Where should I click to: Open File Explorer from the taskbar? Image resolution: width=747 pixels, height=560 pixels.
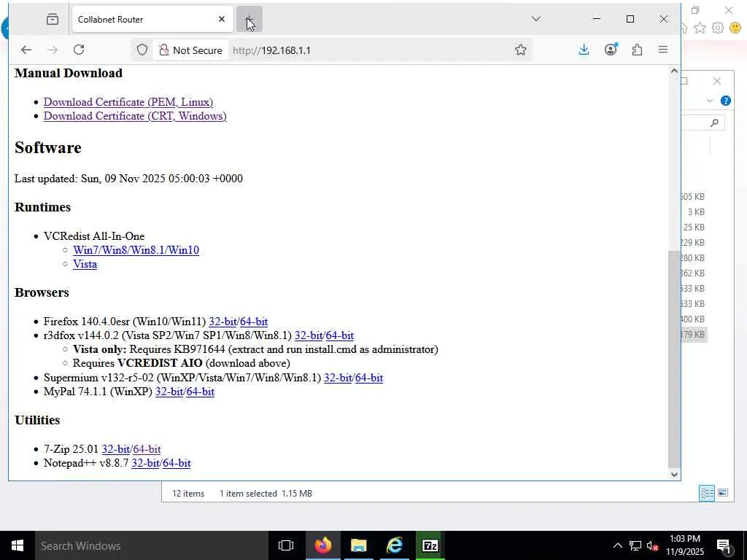[358, 545]
